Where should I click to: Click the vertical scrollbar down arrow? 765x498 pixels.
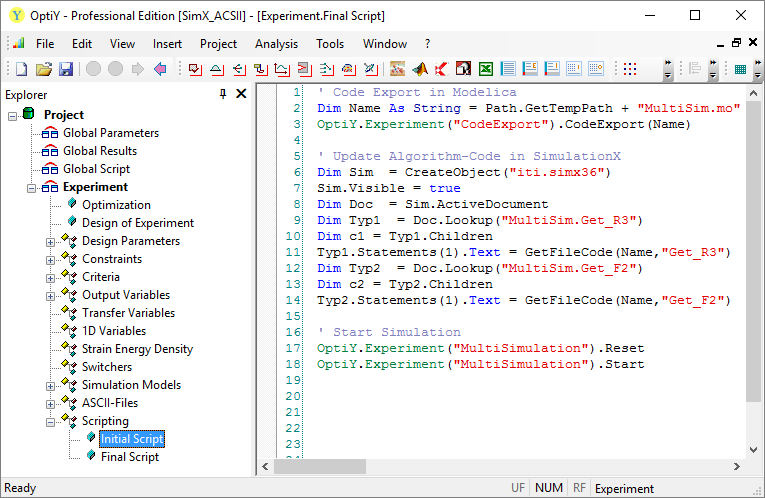point(753,449)
